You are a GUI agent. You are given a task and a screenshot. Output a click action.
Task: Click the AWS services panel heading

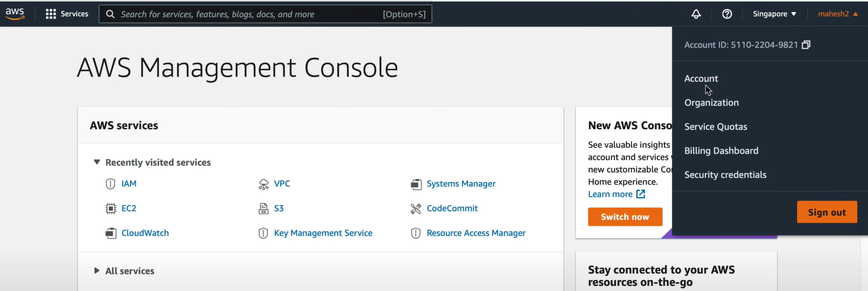tap(124, 125)
